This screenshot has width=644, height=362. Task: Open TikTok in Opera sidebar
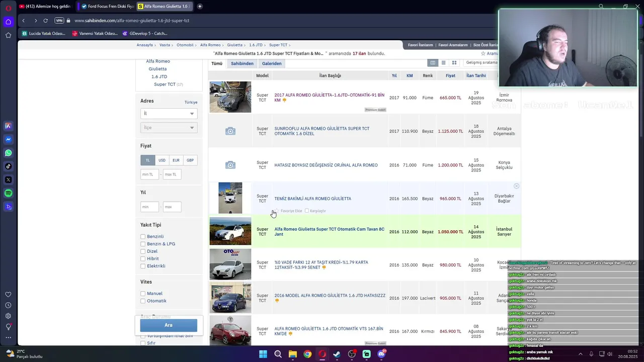[8, 166]
